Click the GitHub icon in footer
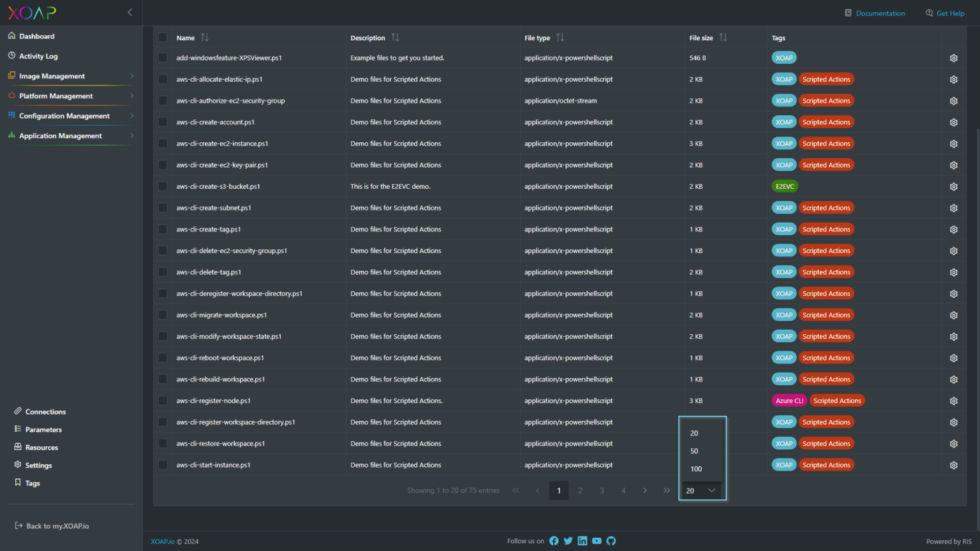 pyautogui.click(x=611, y=540)
